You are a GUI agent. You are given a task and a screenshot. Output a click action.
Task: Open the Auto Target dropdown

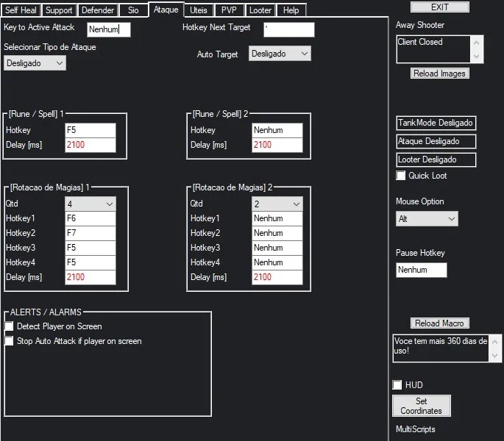tap(280, 54)
